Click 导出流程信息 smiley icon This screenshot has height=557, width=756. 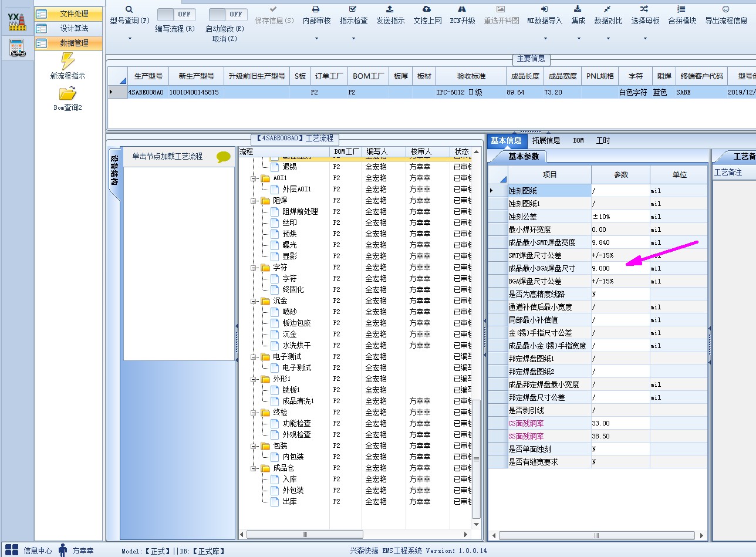[x=725, y=9]
